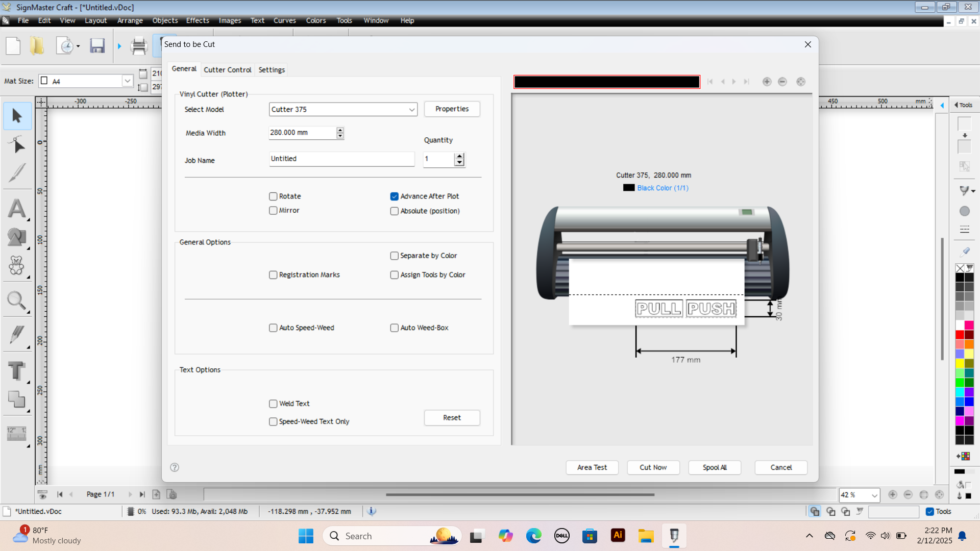Enable Separate by Color
Screen dimensions: 980x551
click(394, 256)
